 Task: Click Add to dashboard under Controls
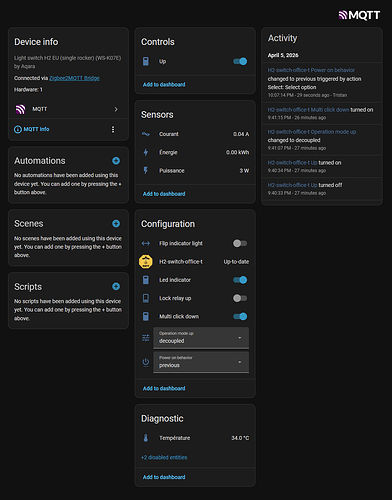coord(164,85)
